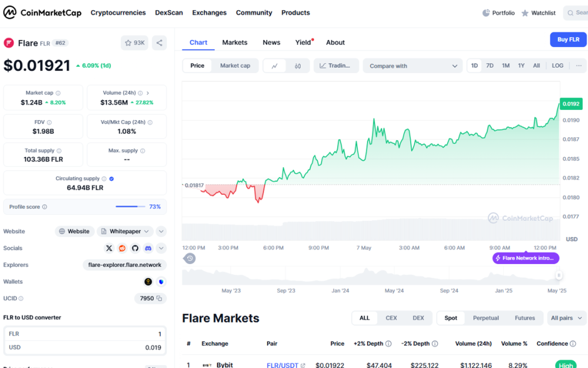
Task: Set chart range to 7D
Action: (490, 66)
